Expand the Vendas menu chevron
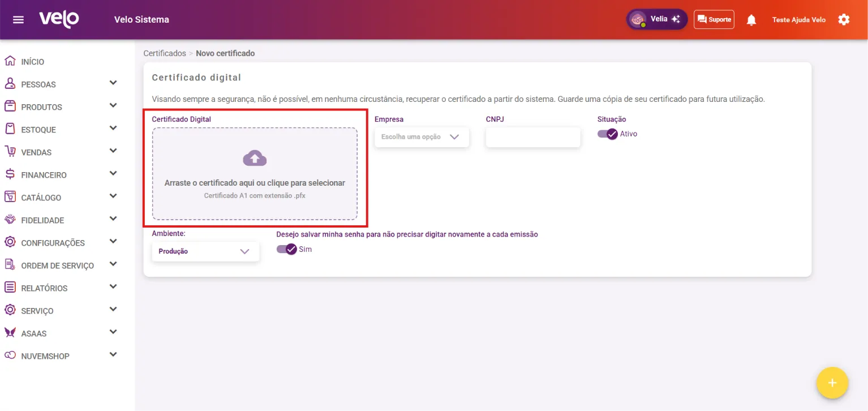Screen dimensions: 868x411 click(113, 151)
